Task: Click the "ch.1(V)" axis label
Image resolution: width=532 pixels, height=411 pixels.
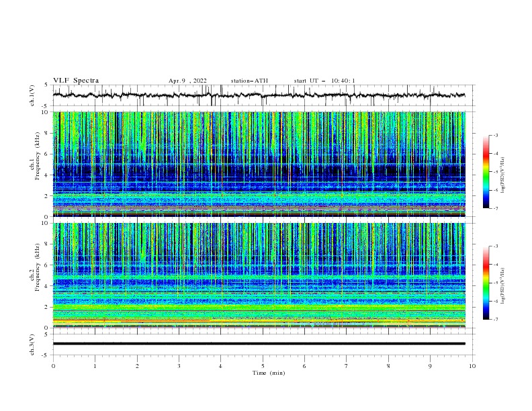Action: [32, 95]
